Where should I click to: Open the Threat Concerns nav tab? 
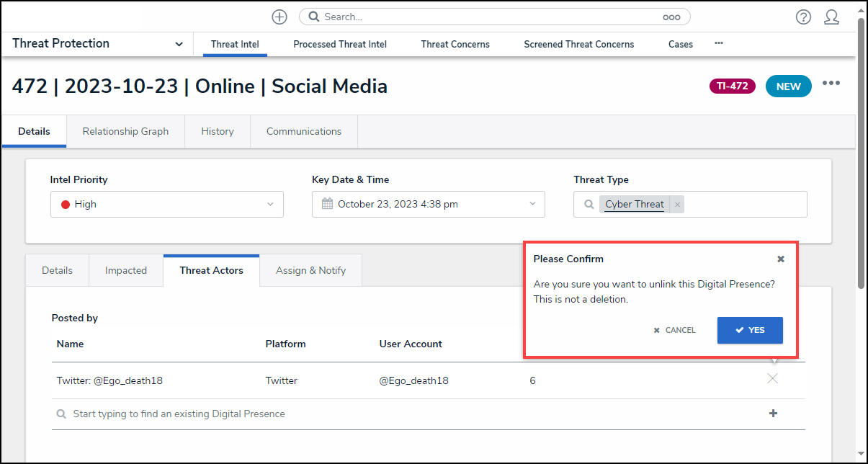coord(455,45)
